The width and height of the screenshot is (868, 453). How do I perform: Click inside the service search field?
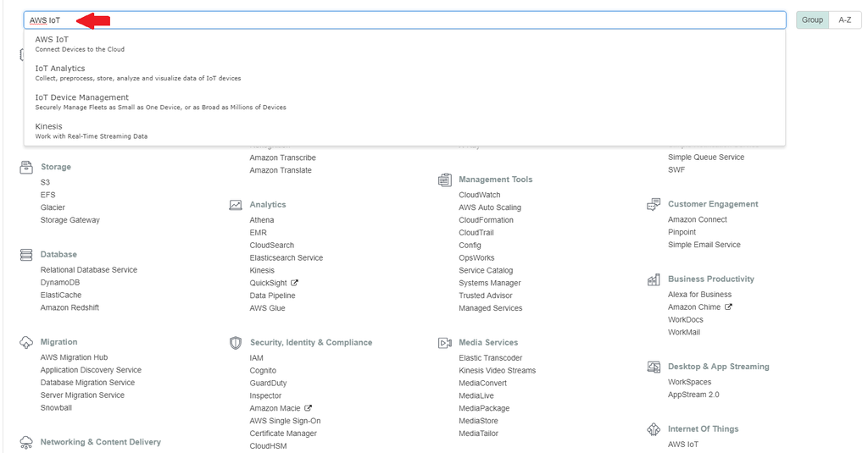[x=424, y=19]
